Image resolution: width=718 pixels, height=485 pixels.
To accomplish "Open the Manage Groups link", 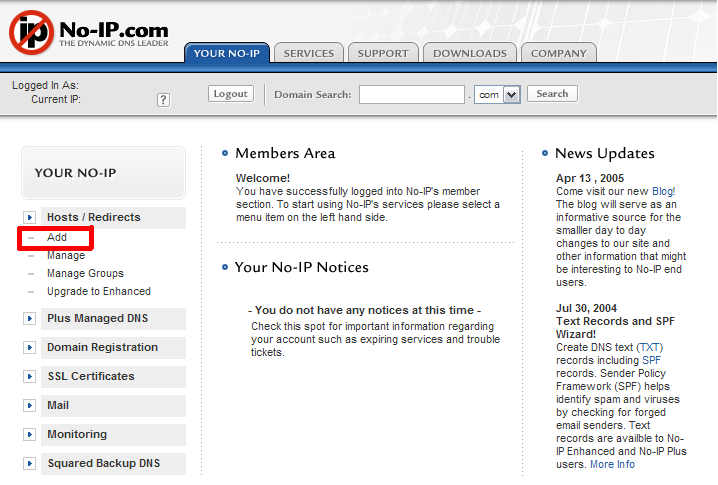I will tap(85, 273).
